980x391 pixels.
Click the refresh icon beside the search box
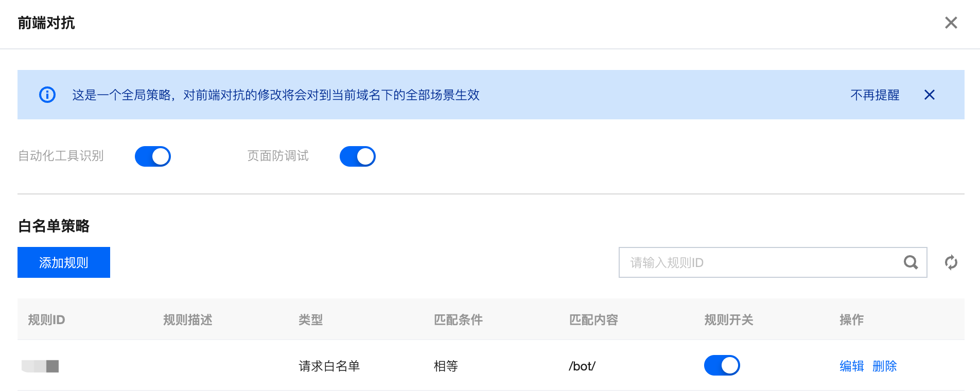pyautogui.click(x=951, y=262)
